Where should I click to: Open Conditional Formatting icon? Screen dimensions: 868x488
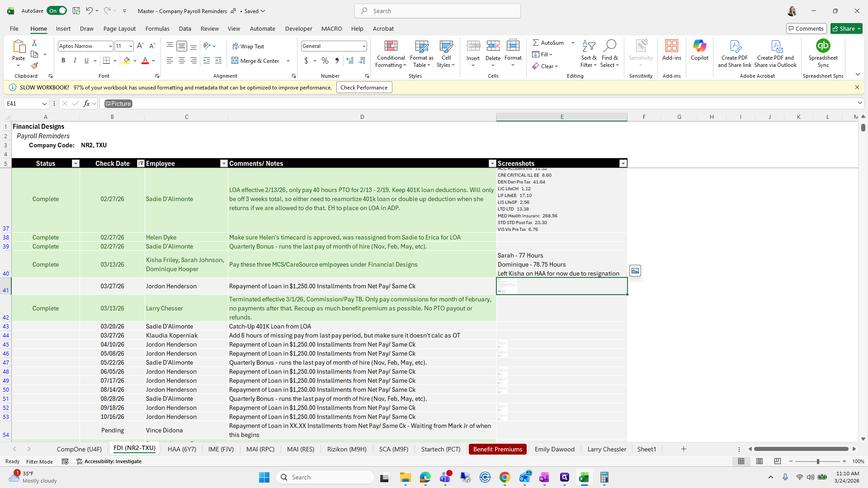[x=391, y=46]
